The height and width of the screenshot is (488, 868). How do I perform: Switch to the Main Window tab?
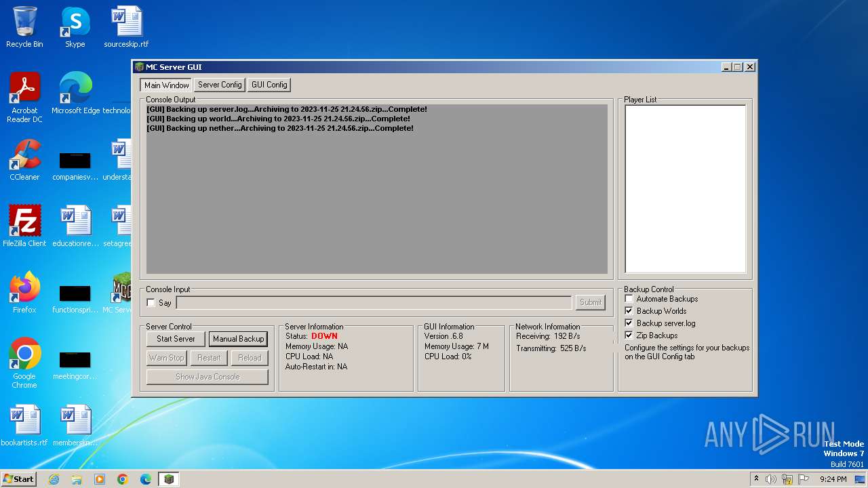click(166, 85)
